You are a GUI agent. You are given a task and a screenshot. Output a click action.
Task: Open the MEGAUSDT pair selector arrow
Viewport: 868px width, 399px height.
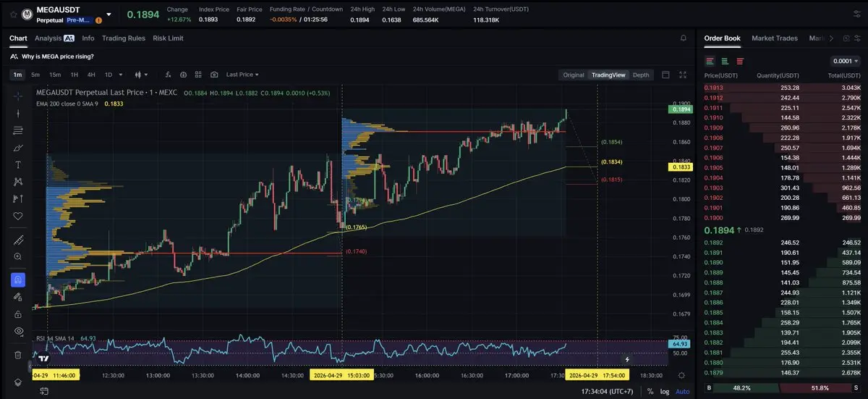click(109, 14)
